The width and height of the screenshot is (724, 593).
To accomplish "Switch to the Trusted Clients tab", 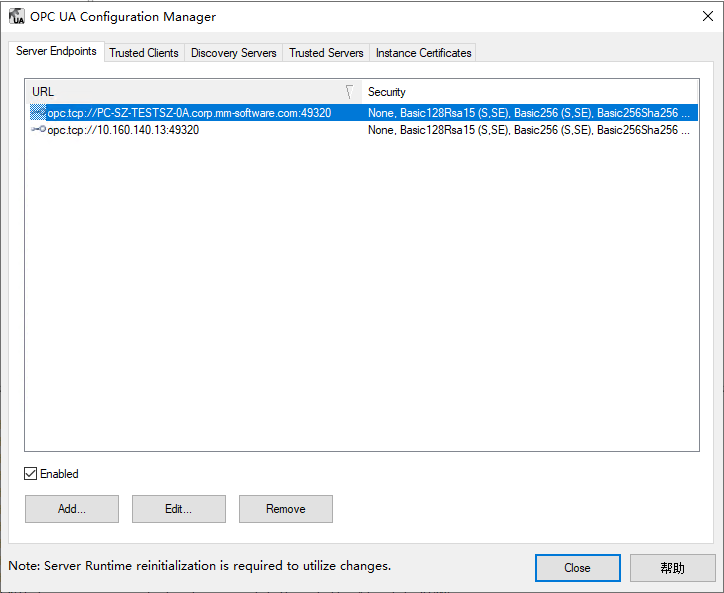I will (x=144, y=53).
